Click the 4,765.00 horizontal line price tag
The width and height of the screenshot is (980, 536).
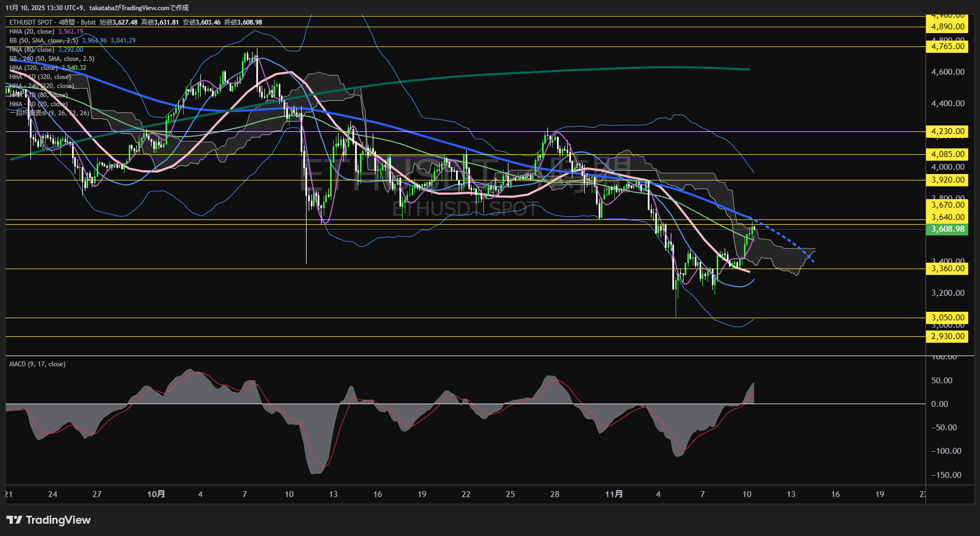click(948, 46)
